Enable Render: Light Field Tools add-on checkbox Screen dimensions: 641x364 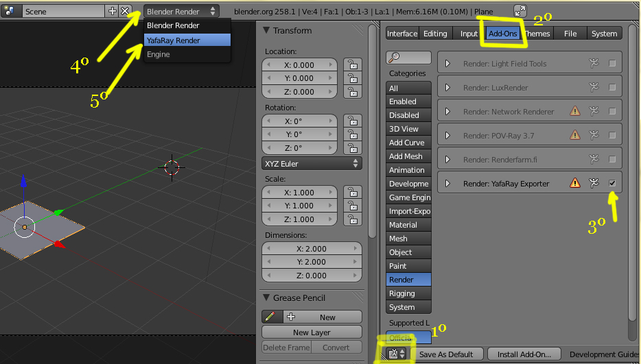pos(612,63)
